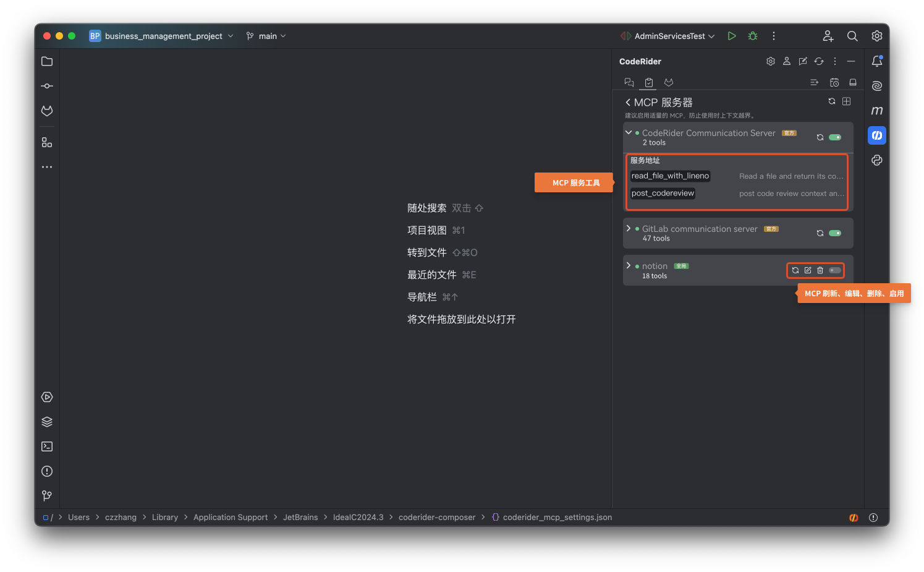Hide the CodeRider panel with minimize dash
Image resolution: width=924 pixels, height=572 pixels.
851,61
